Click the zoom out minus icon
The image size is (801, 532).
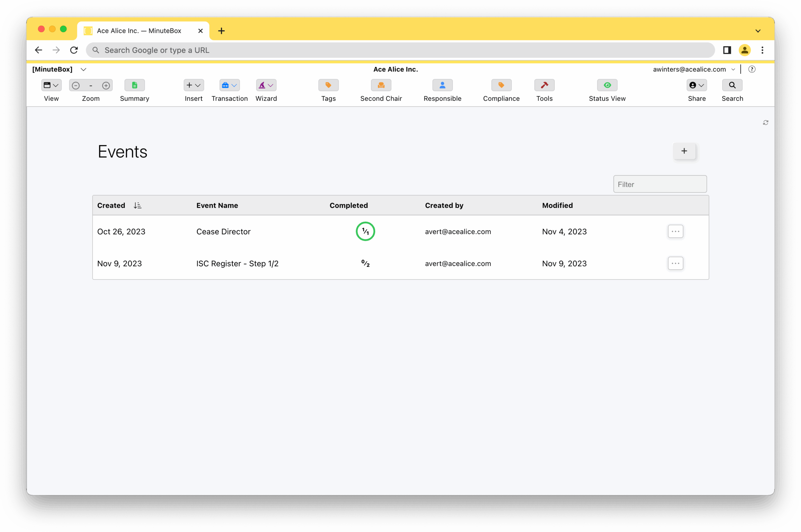click(76, 85)
